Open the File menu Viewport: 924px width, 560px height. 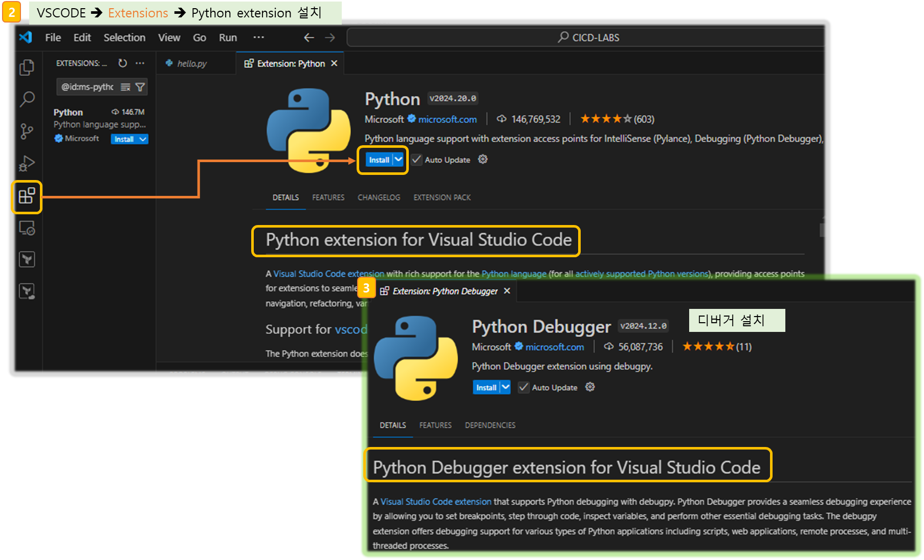tap(53, 37)
